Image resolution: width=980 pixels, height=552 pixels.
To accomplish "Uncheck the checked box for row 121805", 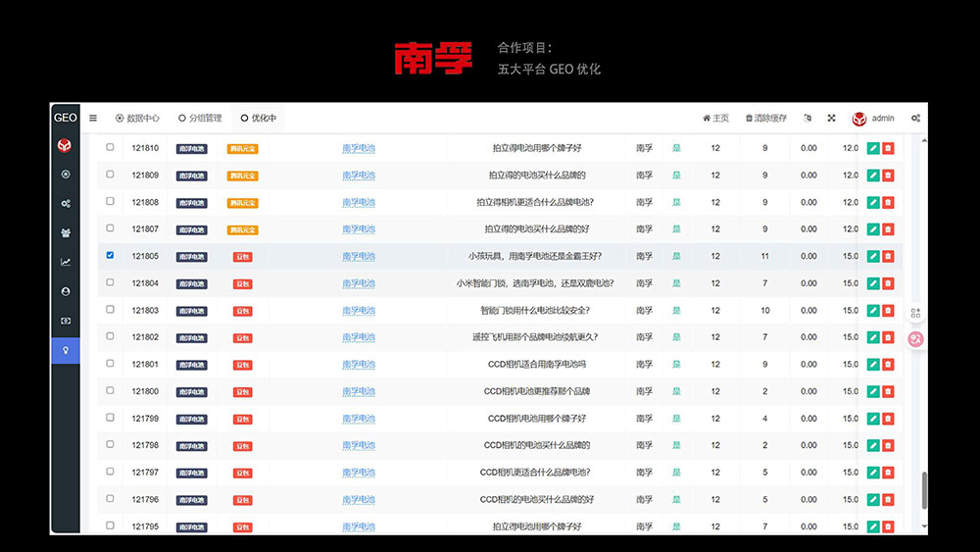I will tap(110, 255).
